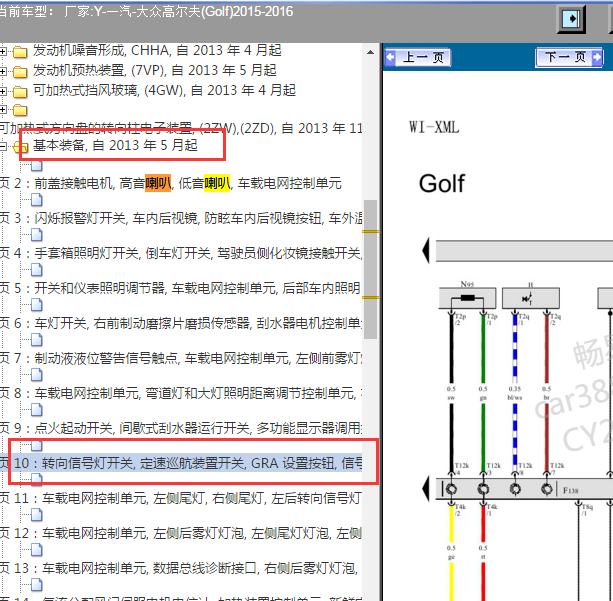Expand the 可加热式挡风玻璃 (4GW) folder

pos(3,91)
